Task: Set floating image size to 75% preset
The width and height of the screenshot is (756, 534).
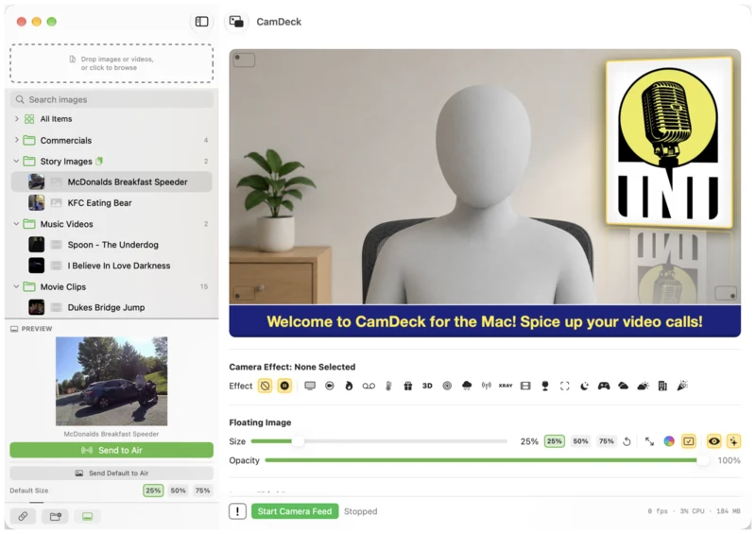Action: [x=606, y=440]
